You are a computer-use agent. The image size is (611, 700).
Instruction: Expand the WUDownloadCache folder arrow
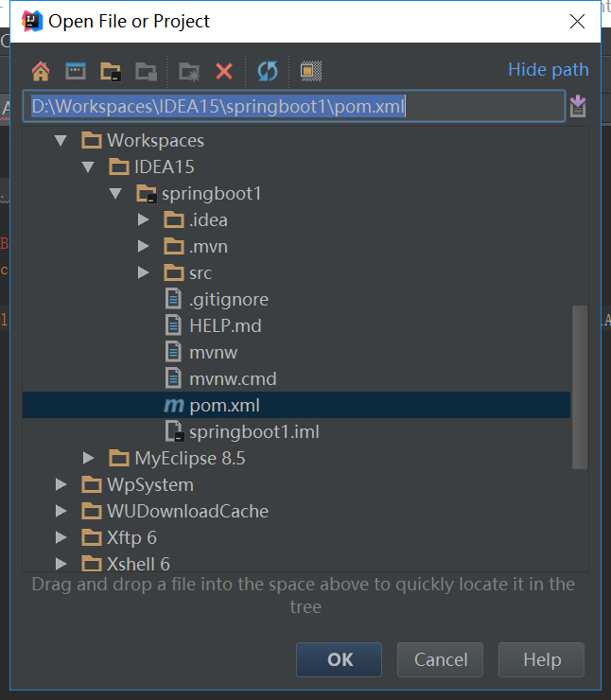point(61,511)
